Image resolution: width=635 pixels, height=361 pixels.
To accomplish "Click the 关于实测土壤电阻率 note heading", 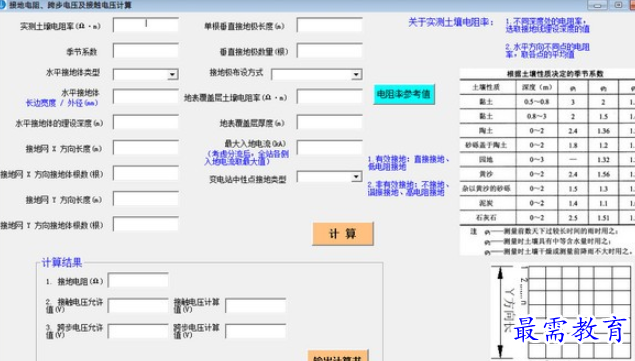I will coord(451,22).
